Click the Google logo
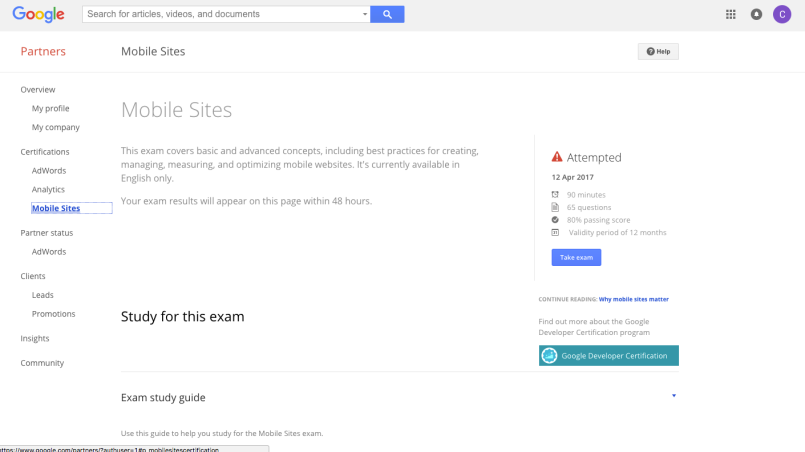 point(39,14)
